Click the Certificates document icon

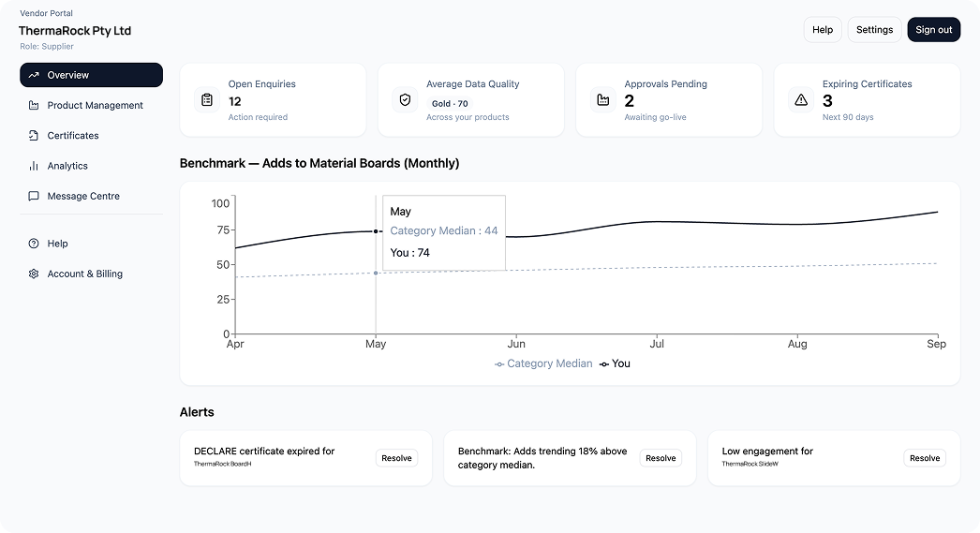pyautogui.click(x=34, y=136)
